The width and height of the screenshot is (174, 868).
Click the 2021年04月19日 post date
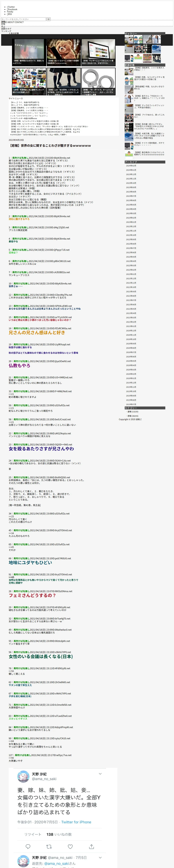pyautogui.click(x=16, y=140)
